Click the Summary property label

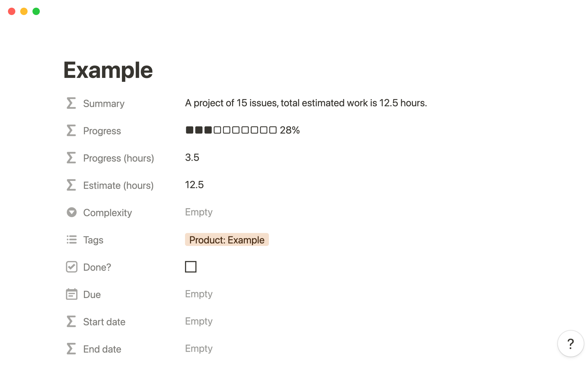coord(104,103)
